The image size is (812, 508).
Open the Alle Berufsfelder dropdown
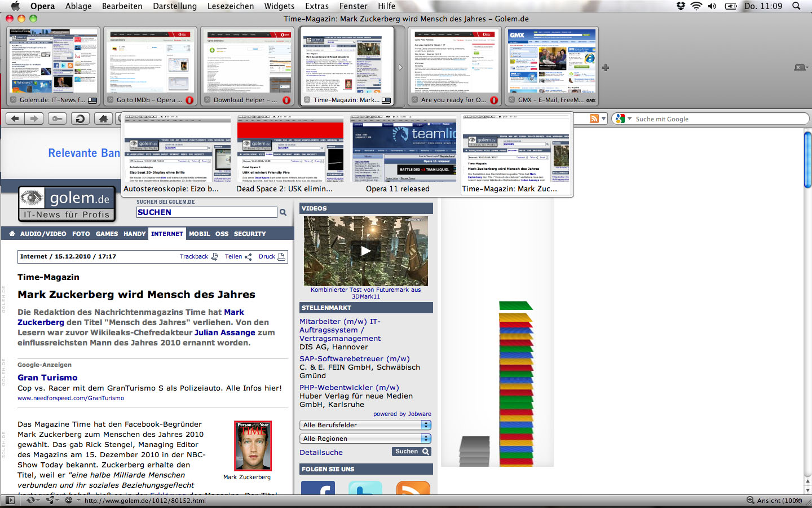pos(365,425)
